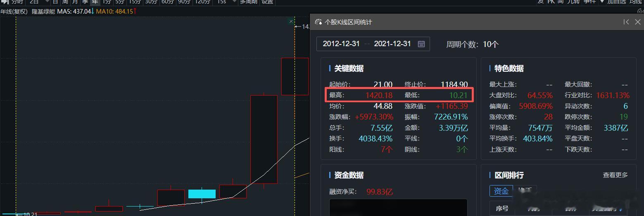The width and height of the screenshot is (644, 216).
Task: Click the 融资净买 value 99.83亿
Action: point(379,192)
